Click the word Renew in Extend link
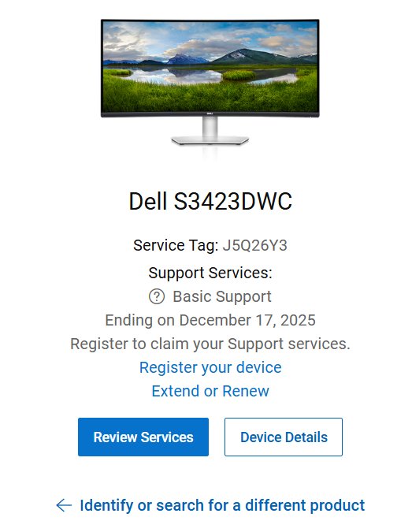412x532 pixels. coord(246,391)
